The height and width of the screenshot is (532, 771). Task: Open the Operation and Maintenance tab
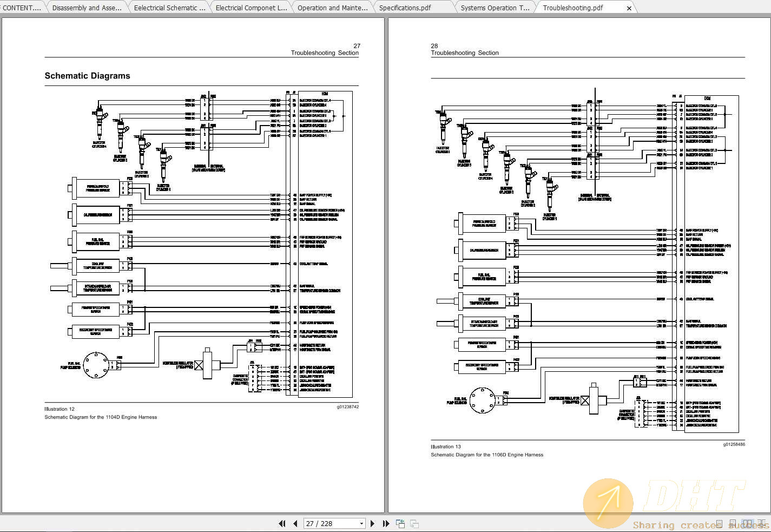(332, 8)
